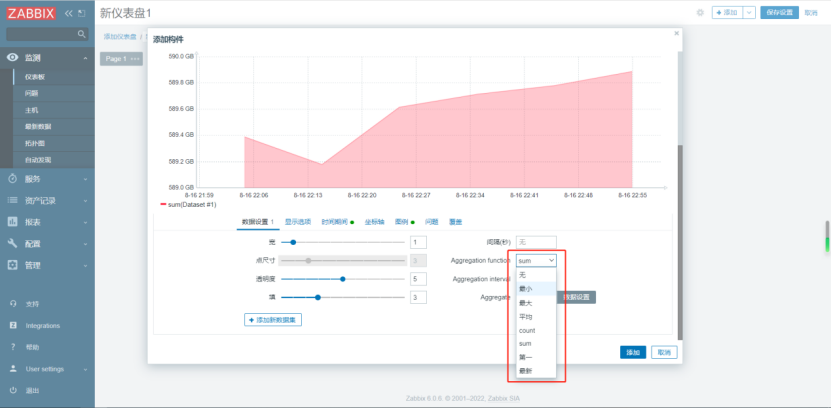Viewport: 831px width, 408px height.
Task: Click the hide-sidebar icon next to the logo
Action: [81, 13]
